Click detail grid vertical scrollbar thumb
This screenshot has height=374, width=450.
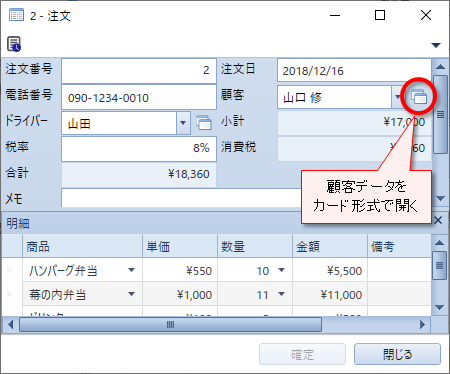439,265
